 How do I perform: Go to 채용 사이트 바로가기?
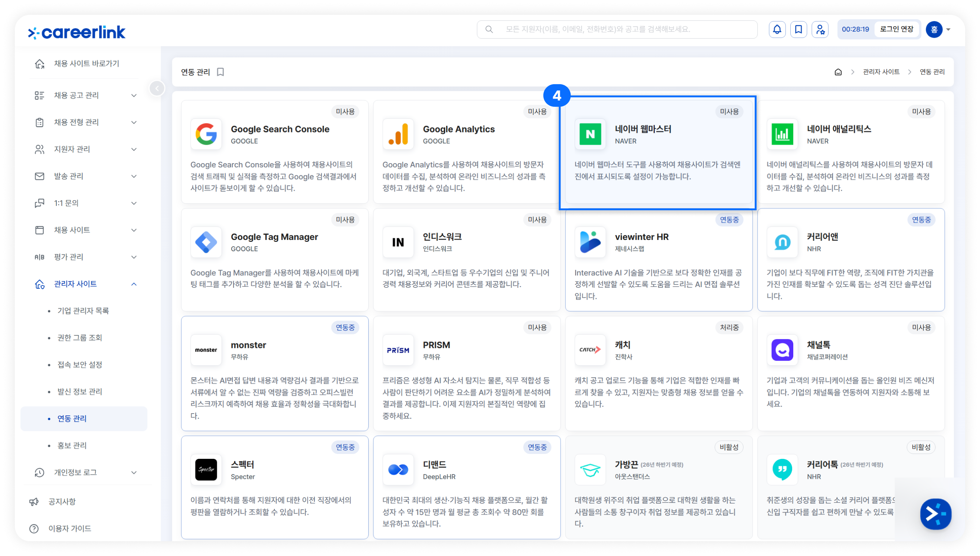(87, 63)
